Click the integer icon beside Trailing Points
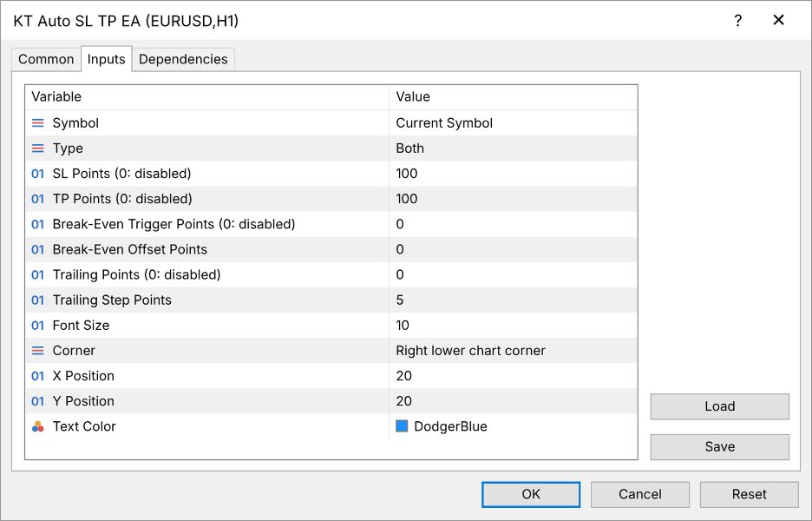 [x=38, y=274]
